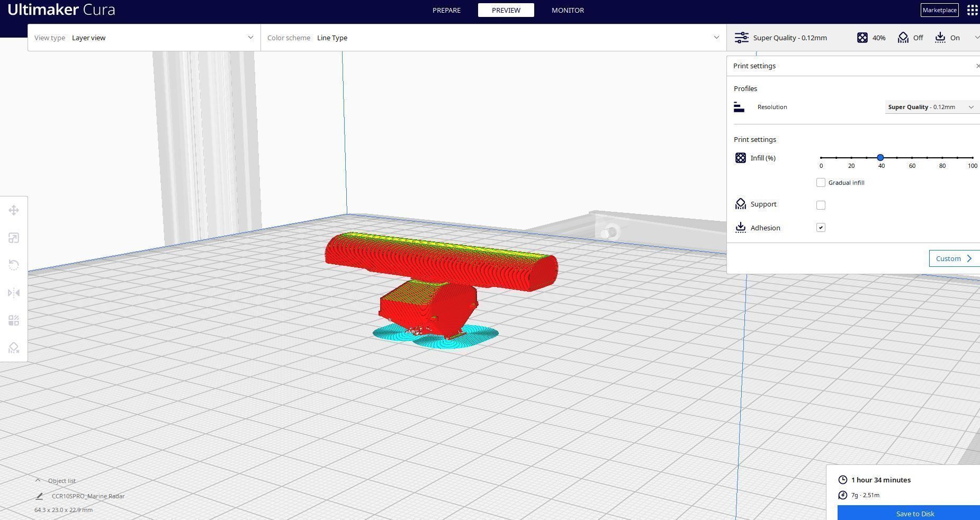Switch to the PREVIEW stage
980x520 pixels.
[x=506, y=10]
